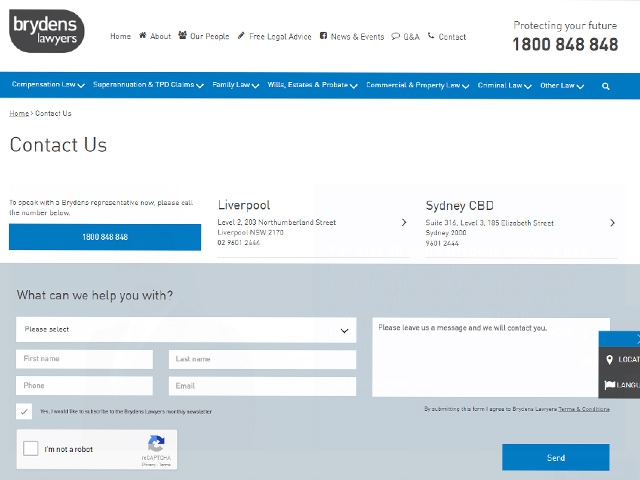The height and width of the screenshot is (480, 640).
Task: Click Liverpool office heading
Action: pyautogui.click(x=244, y=205)
